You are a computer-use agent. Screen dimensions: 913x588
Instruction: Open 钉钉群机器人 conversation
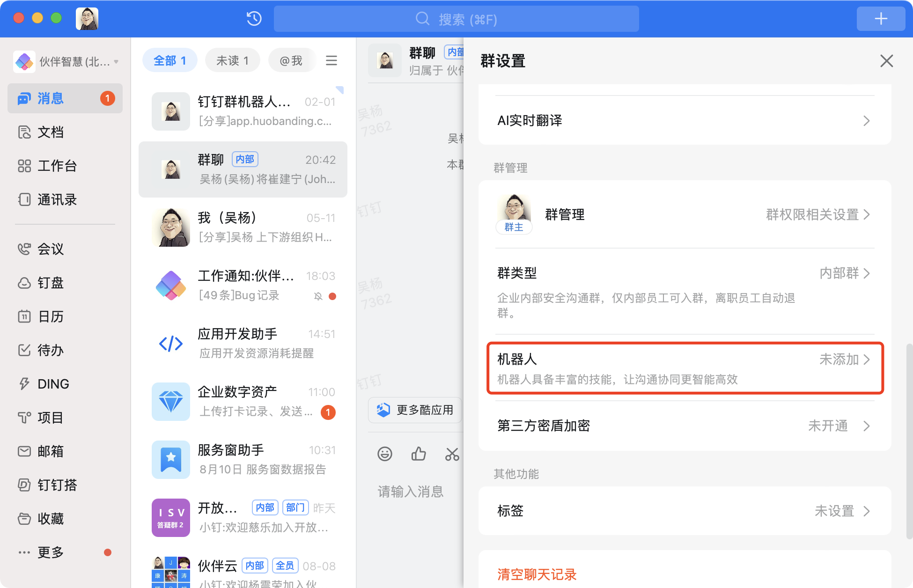click(x=243, y=111)
